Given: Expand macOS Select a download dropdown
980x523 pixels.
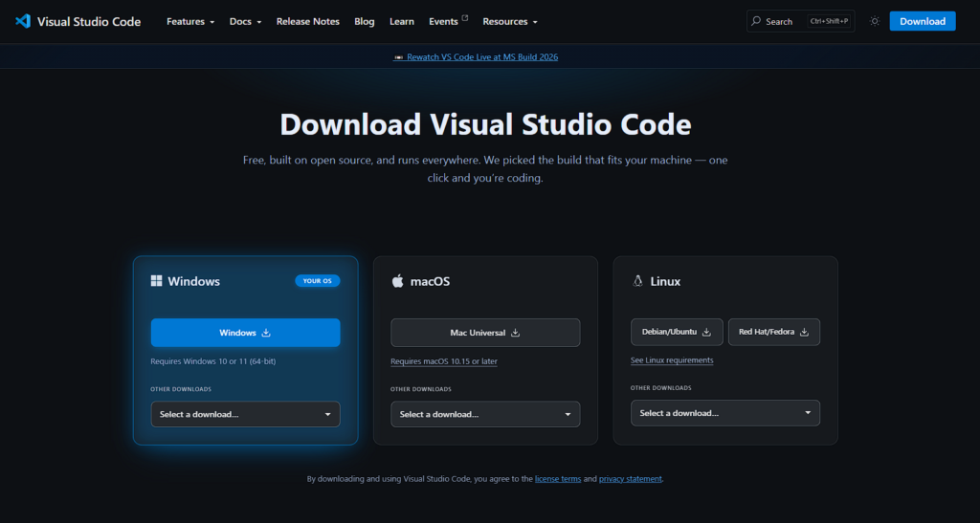Looking at the screenshot, I should (485, 414).
